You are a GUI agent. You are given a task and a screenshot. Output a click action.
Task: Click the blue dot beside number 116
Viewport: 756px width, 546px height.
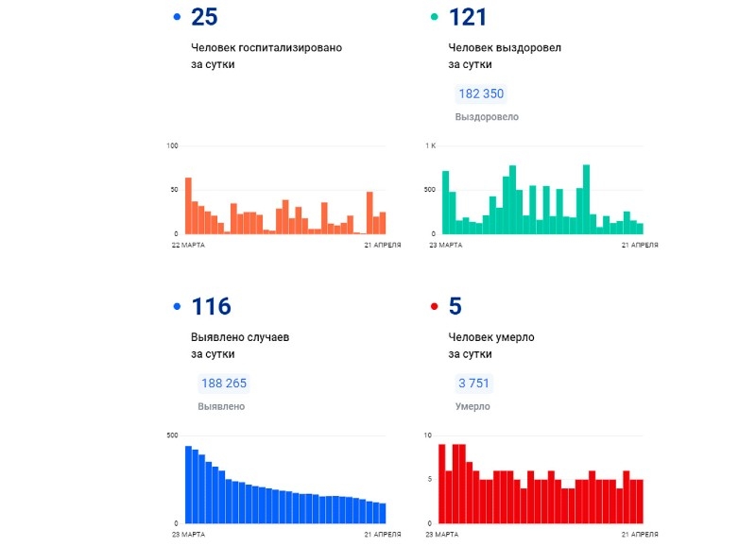click(177, 307)
